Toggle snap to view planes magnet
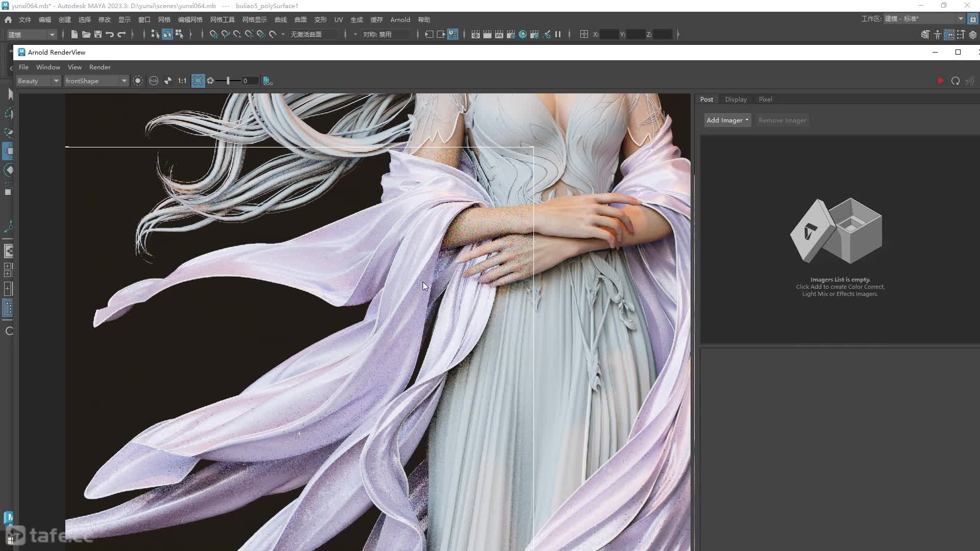Screen dimensions: 980x551 pyautogui.click(x=260, y=34)
